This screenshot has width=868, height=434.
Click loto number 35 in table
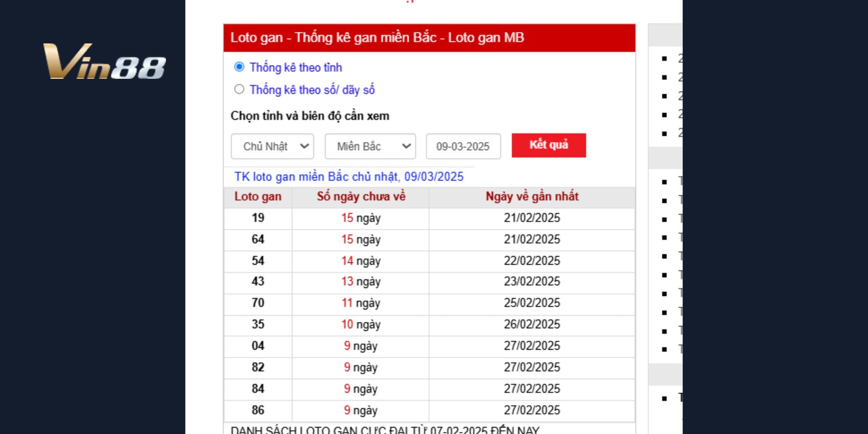(258, 324)
